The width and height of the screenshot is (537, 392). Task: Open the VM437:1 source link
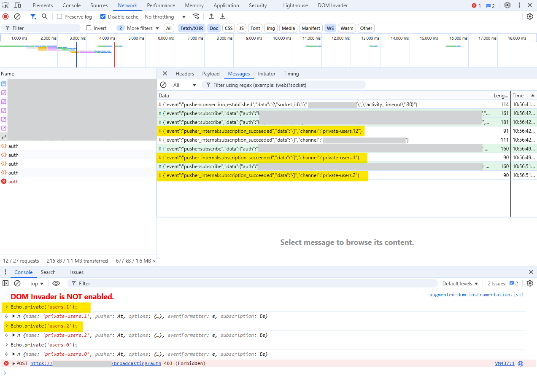pos(505,363)
